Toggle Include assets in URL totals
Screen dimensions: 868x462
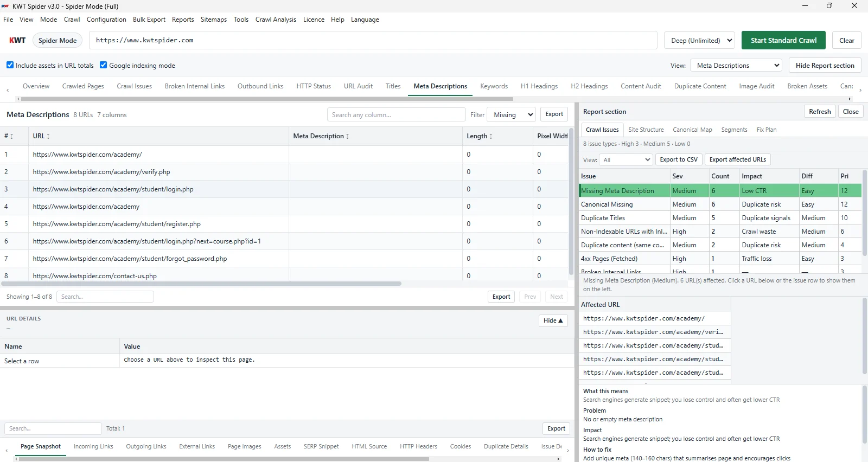(x=10, y=65)
